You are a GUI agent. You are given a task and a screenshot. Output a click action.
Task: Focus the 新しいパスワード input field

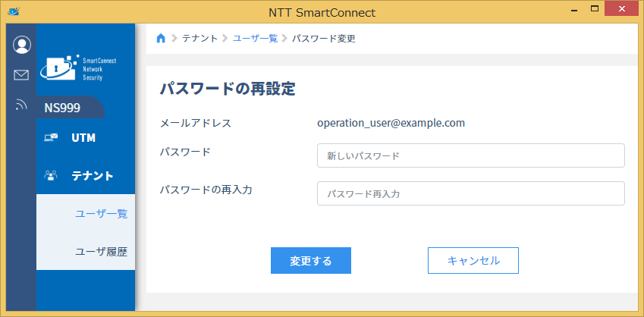point(471,155)
